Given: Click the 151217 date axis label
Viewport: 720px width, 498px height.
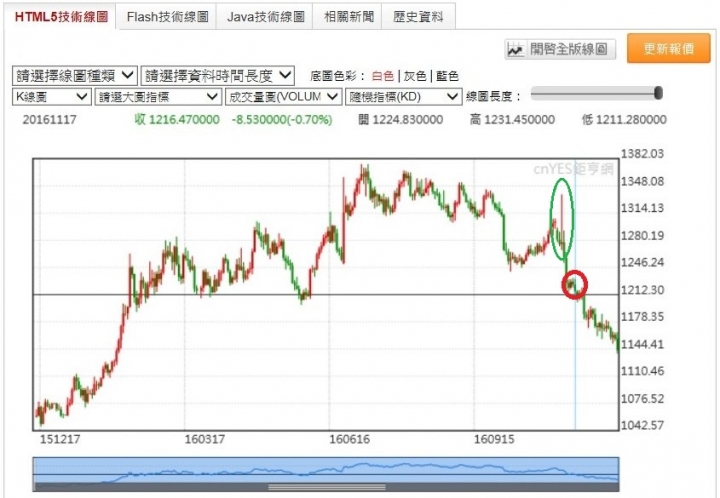Looking at the screenshot, I should click(x=60, y=439).
